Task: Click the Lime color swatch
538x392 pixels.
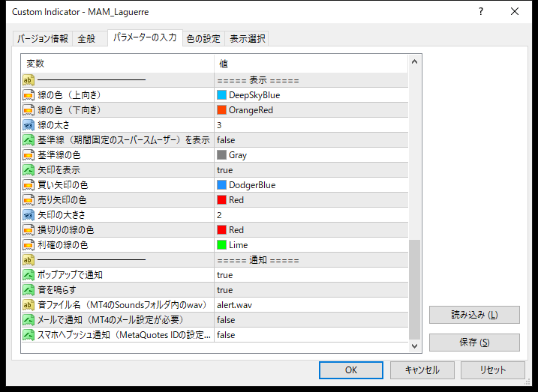Action: 221,245
